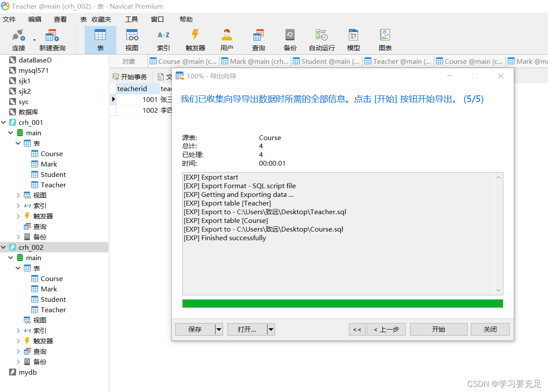548x392 pixels.
Task: Expand 索引 folder under crh_002
Action: tap(18, 330)
